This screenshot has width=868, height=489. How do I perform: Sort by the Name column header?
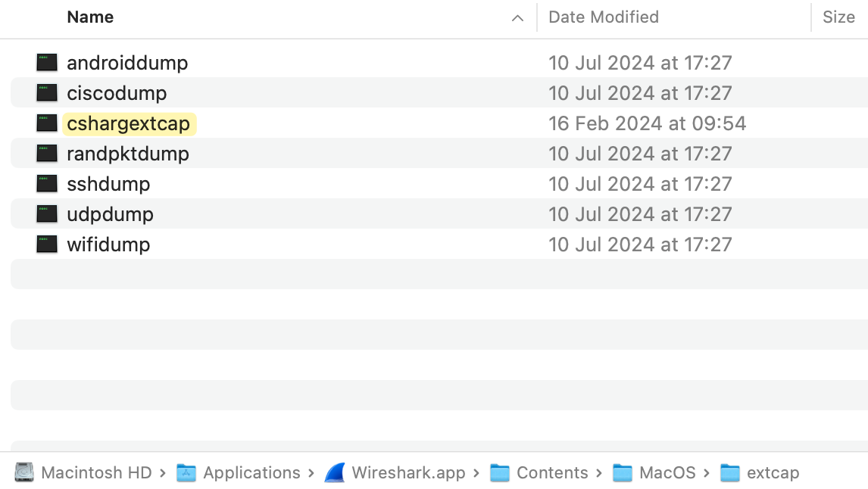click(91, 17)
